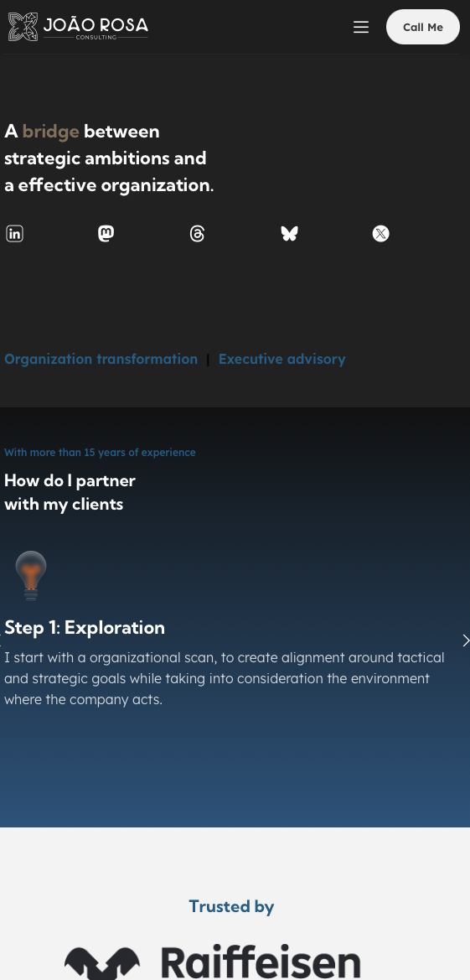Click the João Rosa Consulting wordmark
This screenshot has width=470, height=980.
click(96, 28)
